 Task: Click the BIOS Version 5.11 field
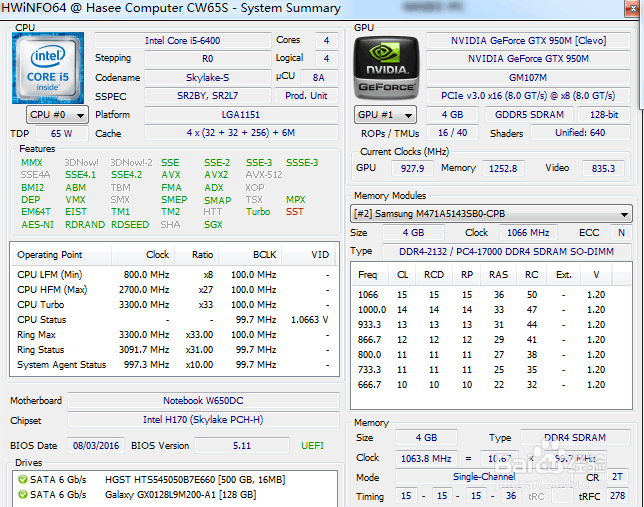242,445
